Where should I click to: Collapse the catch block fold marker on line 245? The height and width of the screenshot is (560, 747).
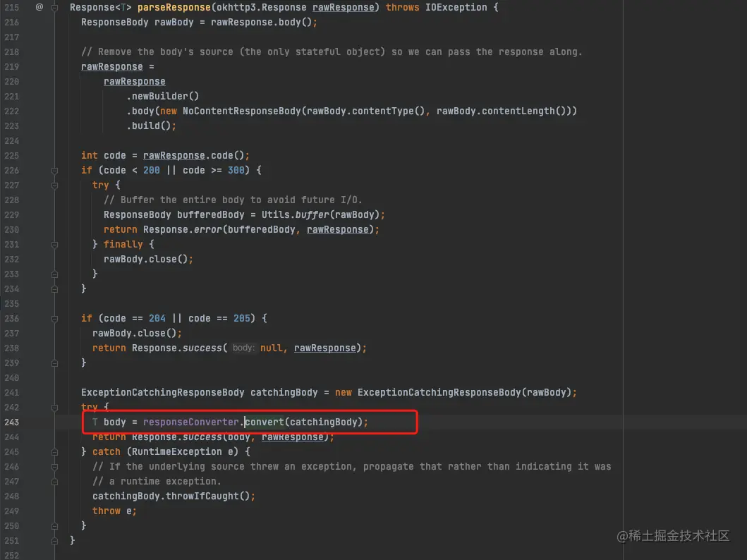click(55, 452)
